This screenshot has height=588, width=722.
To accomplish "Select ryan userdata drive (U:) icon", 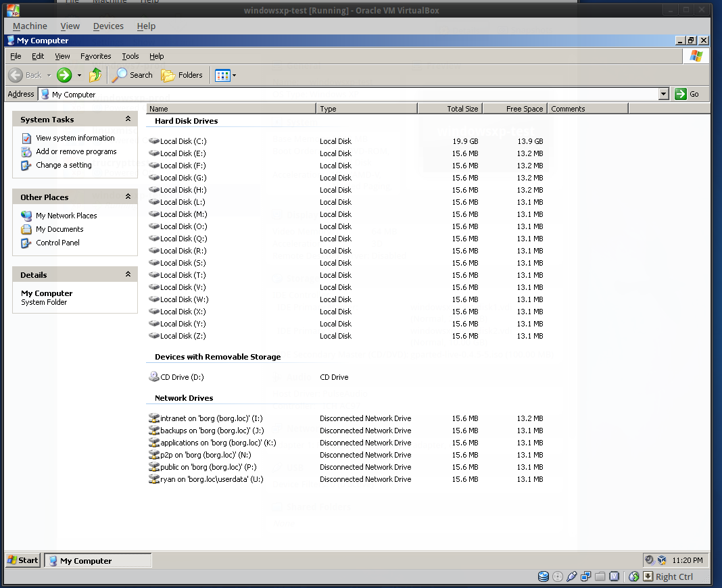I will [x=153, y=479].
